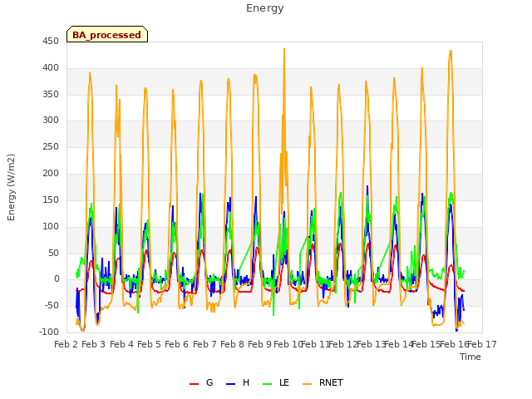The image size is (532, 399).
Task: Toggle the G series legend entry
Action: [201, 382]
